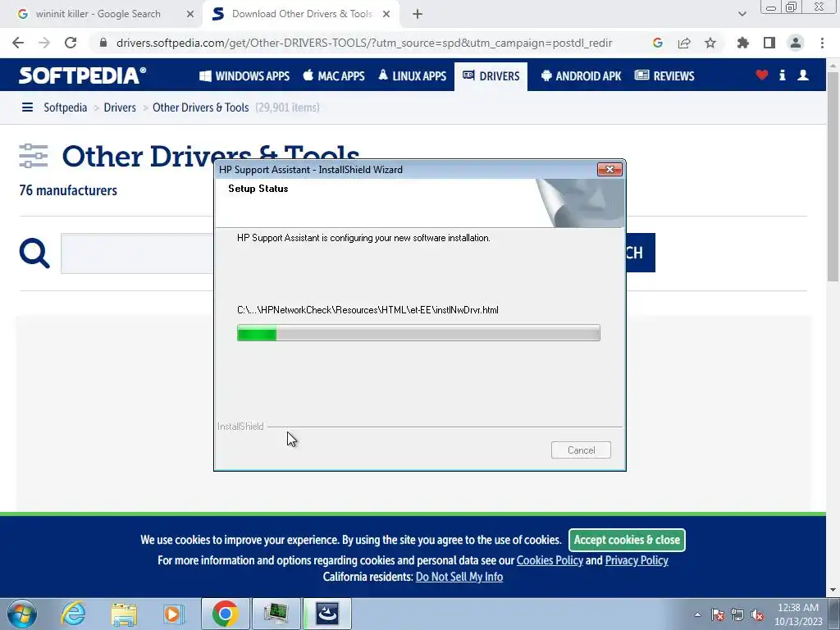
Task: Click the magnifier search icon
Action: point(34,253)
